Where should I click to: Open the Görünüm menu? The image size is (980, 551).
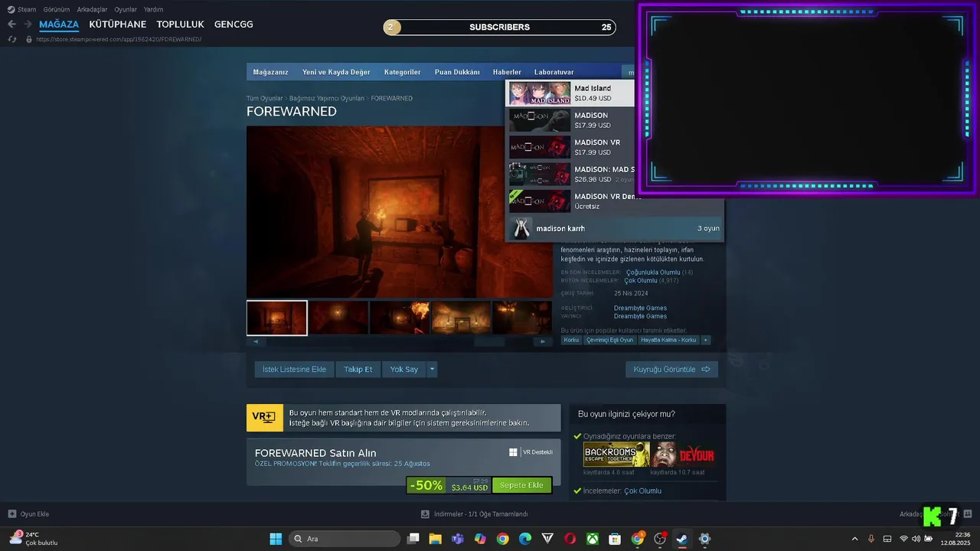(57, 9)
